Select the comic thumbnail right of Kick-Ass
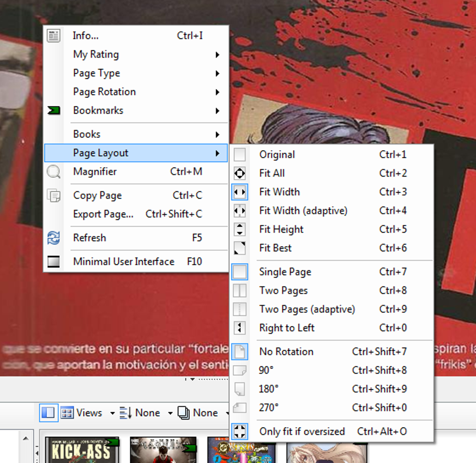476x463 pixels. point(163,450)
